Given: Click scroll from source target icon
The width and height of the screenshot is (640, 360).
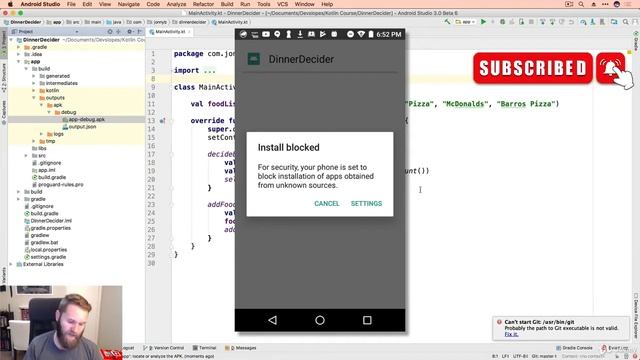Looking at the screenshot, I should pos(110,31).
